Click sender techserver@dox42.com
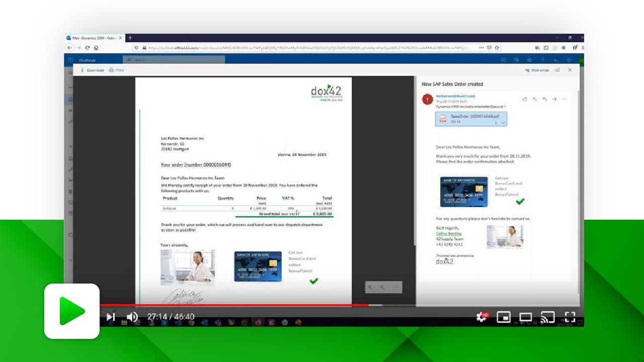This screenshot has width=644, height=362. pyautogui.click(x=455, y=96)
